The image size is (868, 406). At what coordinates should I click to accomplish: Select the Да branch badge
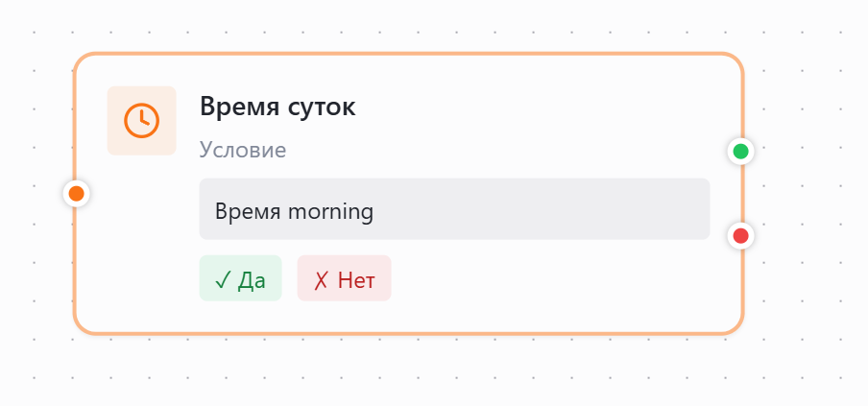coord(240,278)
